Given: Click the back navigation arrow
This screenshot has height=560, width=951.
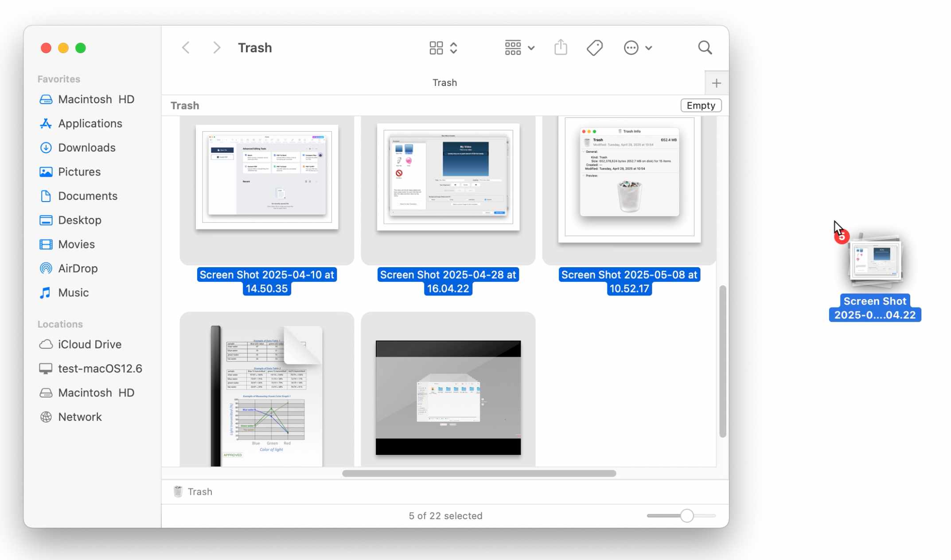Looking at the screenshot, I should (x=186, y=47).
